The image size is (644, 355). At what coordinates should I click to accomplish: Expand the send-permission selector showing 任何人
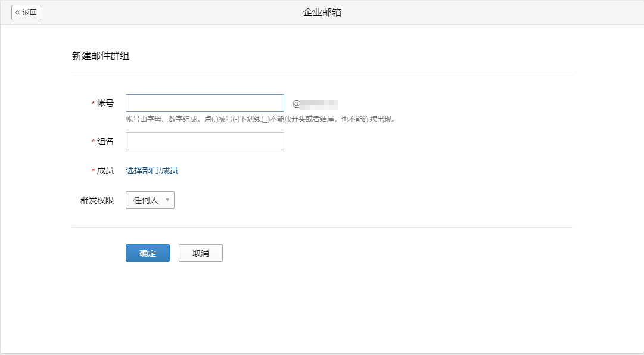pyautogui.click(x=150, y=200)
